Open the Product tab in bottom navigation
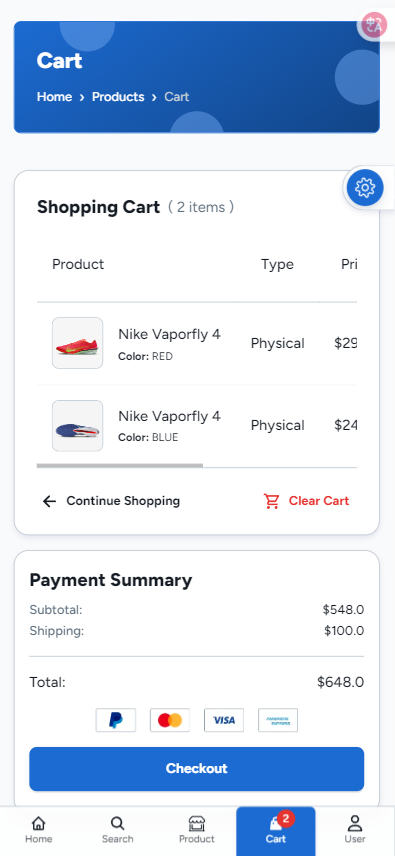Viewport: 395px width, 856px height. [x=196, y=830]
